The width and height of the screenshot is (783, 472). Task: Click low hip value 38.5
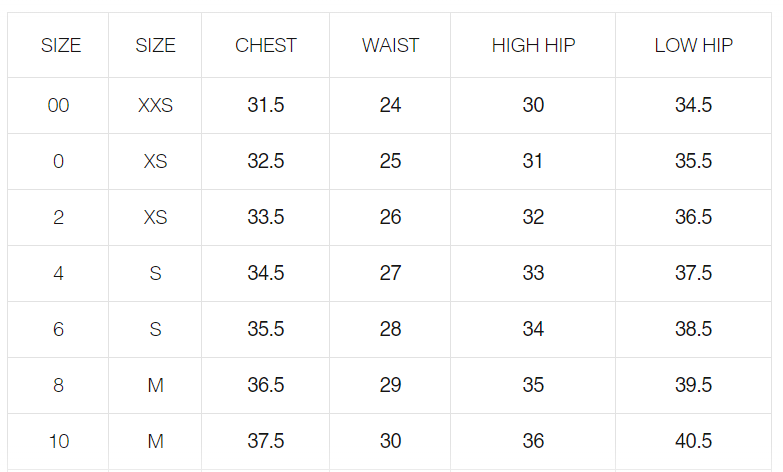pyautogui.click(x=693, y=329)
